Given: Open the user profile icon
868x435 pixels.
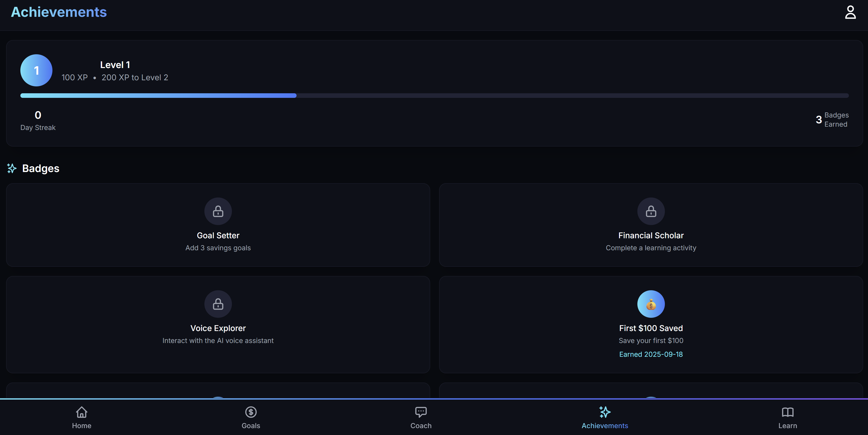Looking at the screenshot, I should [850, 12].
